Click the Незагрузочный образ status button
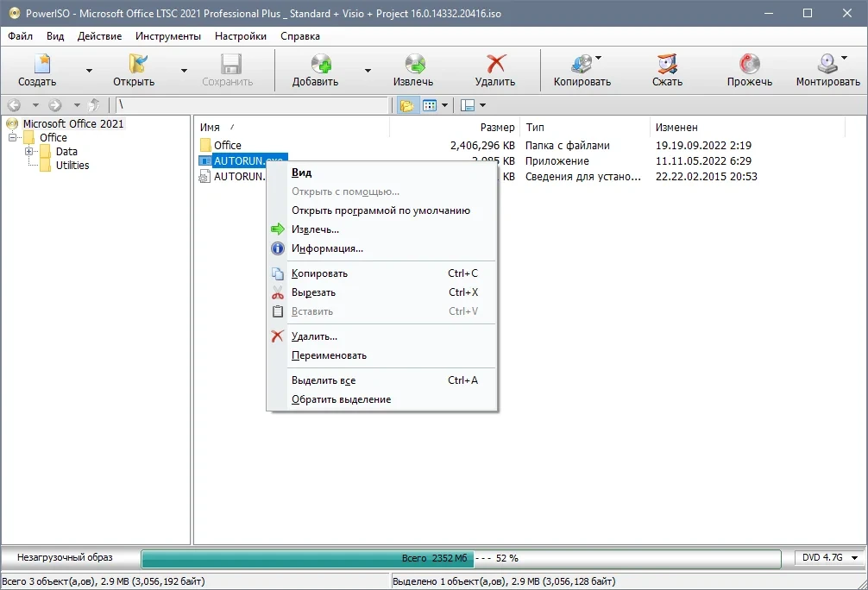This screenshot has width=868, height=590. tap(65, 557)
